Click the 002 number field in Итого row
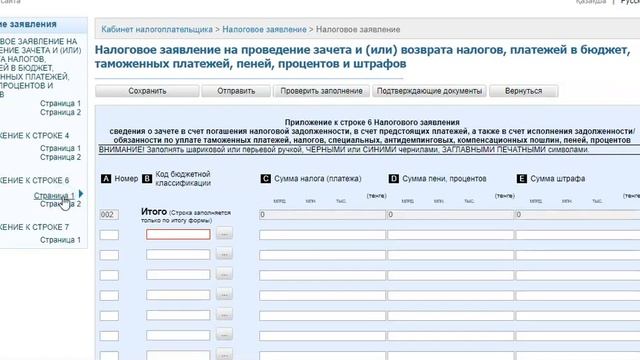Viewport: 640px width, 360px height. click(109, 215)
